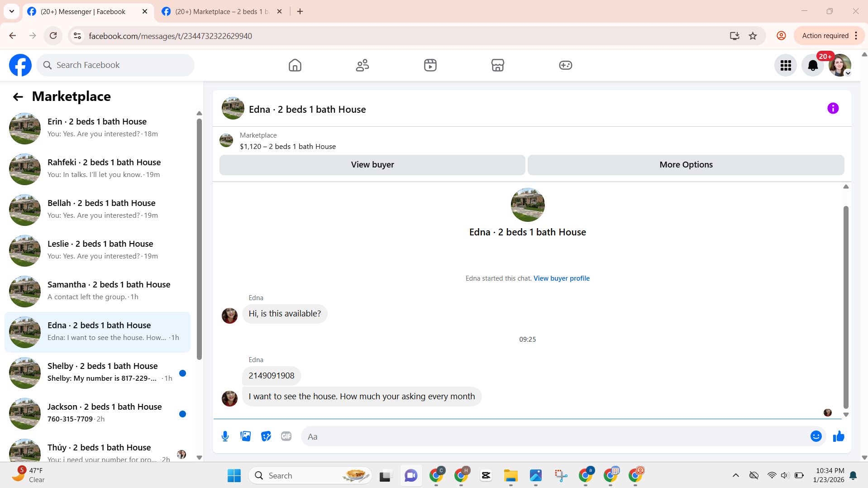
Task: Click the Action required button
Action: click(x=825, y=36)
